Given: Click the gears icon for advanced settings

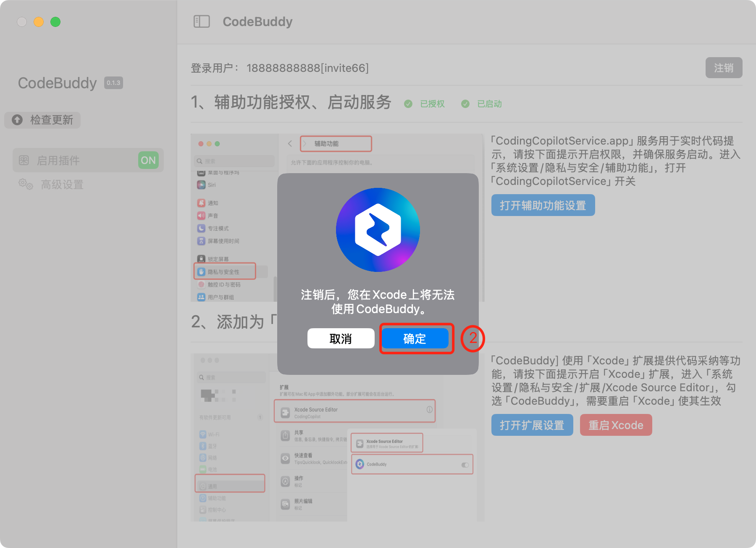Looking at the screenshot, I should (x=26, y=184).
